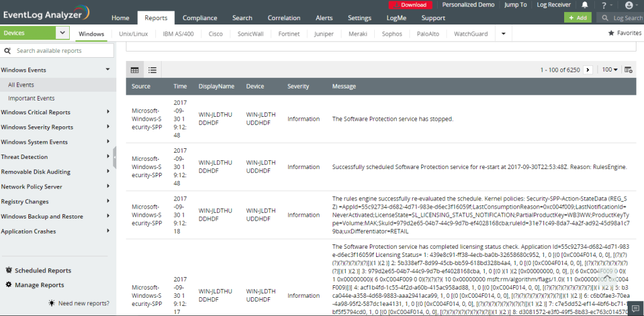644x316 pixels.
Task: Switch to list view layout
Action: tap(152, 70)
